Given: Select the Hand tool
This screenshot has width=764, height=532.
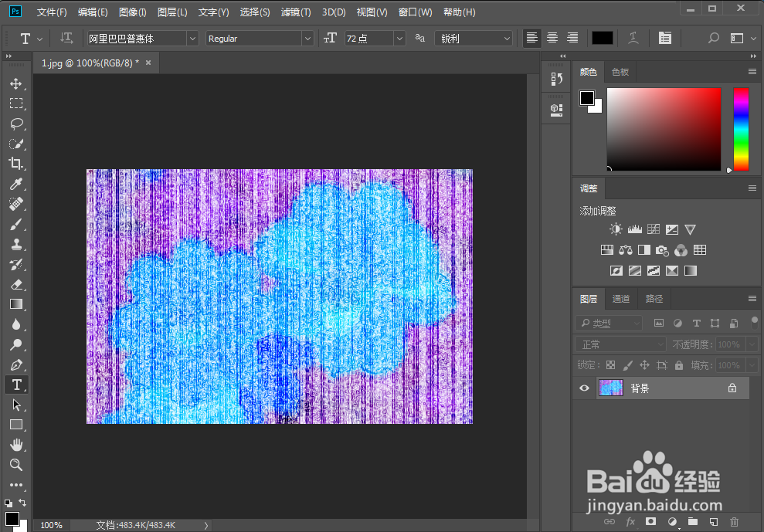Looking at the screenshot, I should tap(16, 445).
